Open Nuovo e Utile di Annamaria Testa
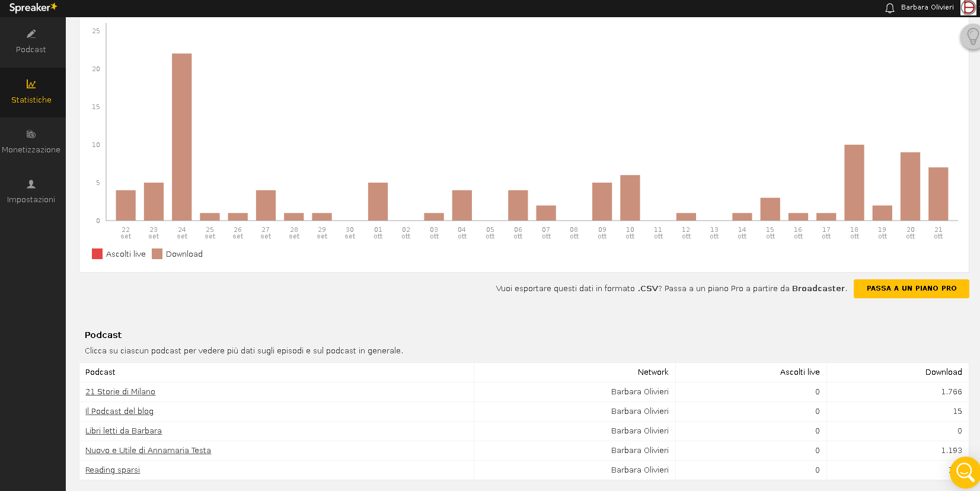This screenshot has width=980, height=491. pyautogui.click(x=148, y=451)
